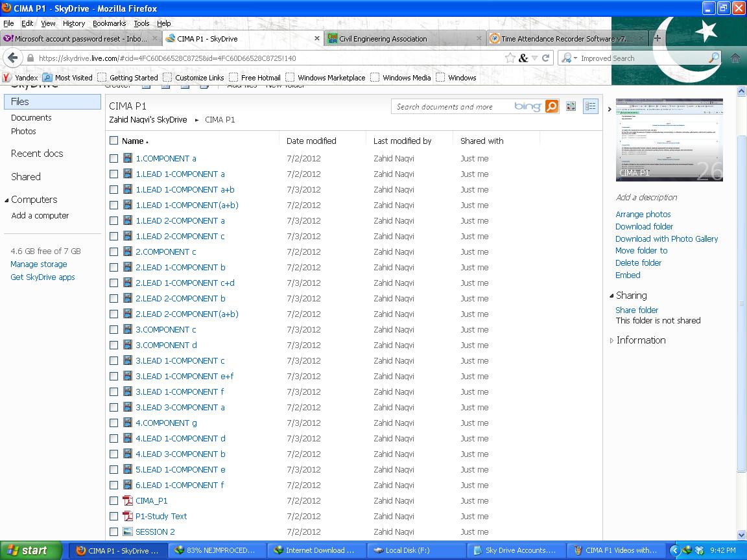Click the Download folder link
Viewport: 747px width, 560px height.
click(644, 226)
